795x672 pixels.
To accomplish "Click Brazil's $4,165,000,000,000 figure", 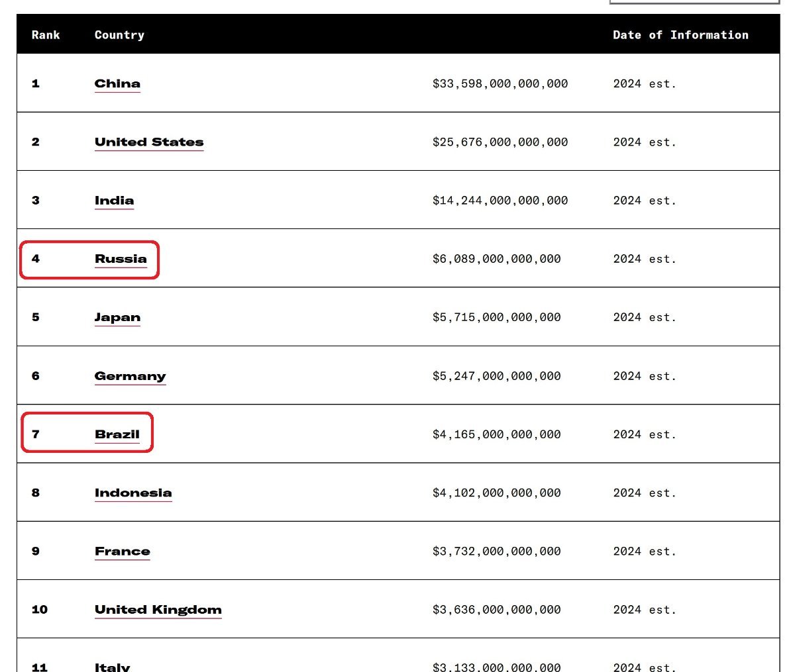I will point(496,434).
